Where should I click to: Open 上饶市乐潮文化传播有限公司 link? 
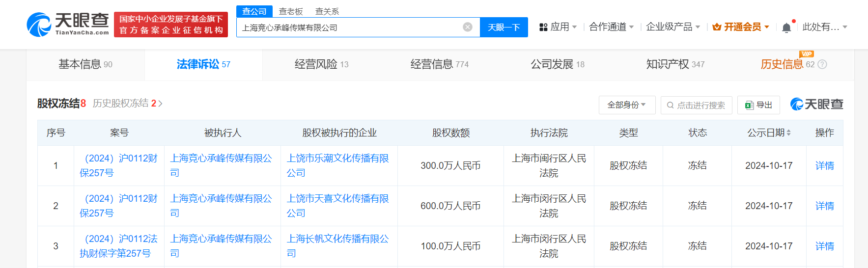338,165
